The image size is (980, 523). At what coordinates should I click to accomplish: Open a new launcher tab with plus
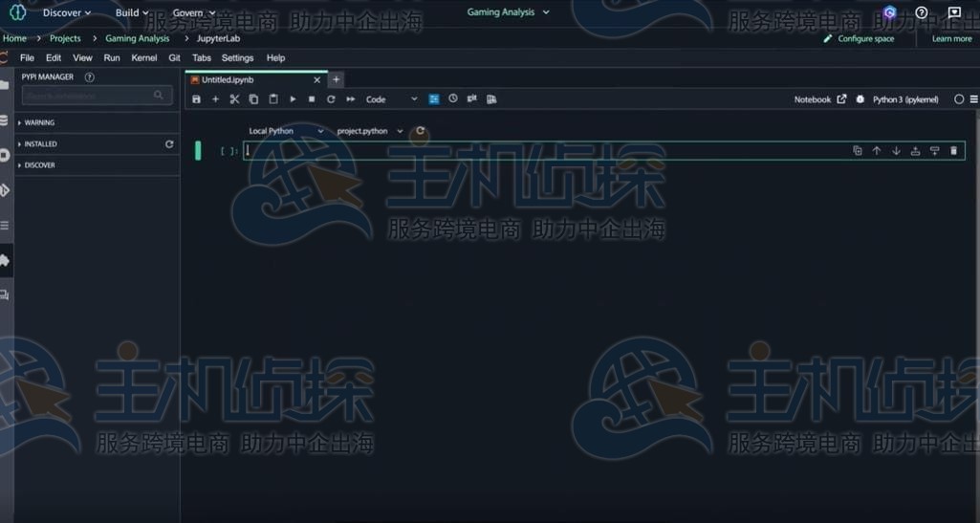[336, 80]
